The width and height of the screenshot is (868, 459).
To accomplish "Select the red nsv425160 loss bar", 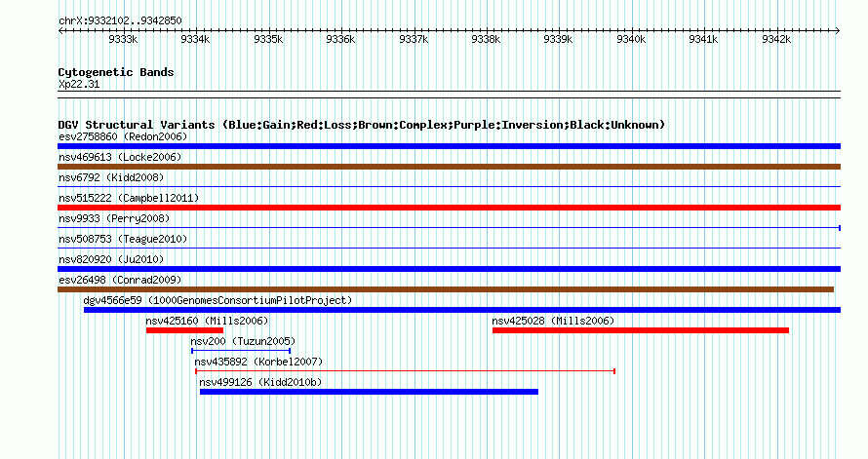I will tap(185, 330).
